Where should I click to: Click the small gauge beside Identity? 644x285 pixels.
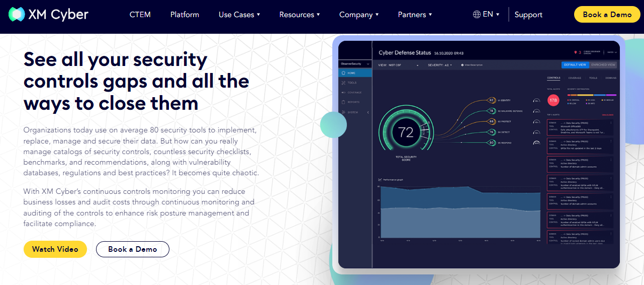coord(537,100)
